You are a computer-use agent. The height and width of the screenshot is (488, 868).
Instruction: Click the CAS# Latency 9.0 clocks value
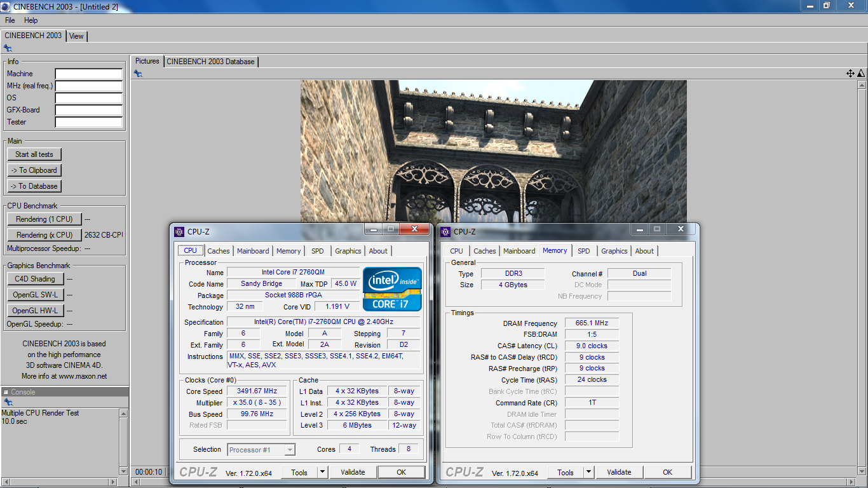point(592,346)
